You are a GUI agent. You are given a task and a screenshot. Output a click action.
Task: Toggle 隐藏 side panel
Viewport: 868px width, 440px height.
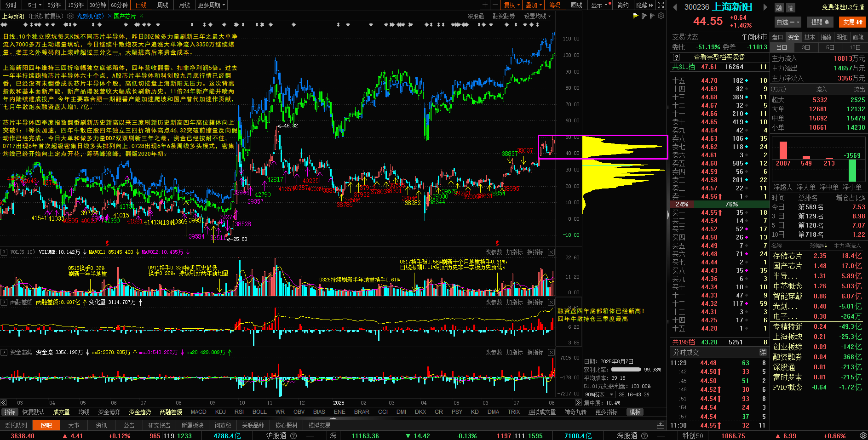tap(644, 5)
